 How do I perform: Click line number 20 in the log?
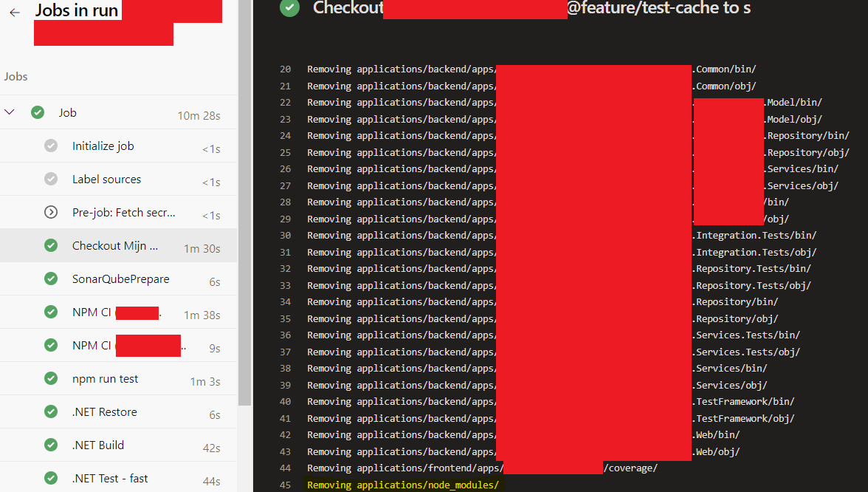pos(285,69)
